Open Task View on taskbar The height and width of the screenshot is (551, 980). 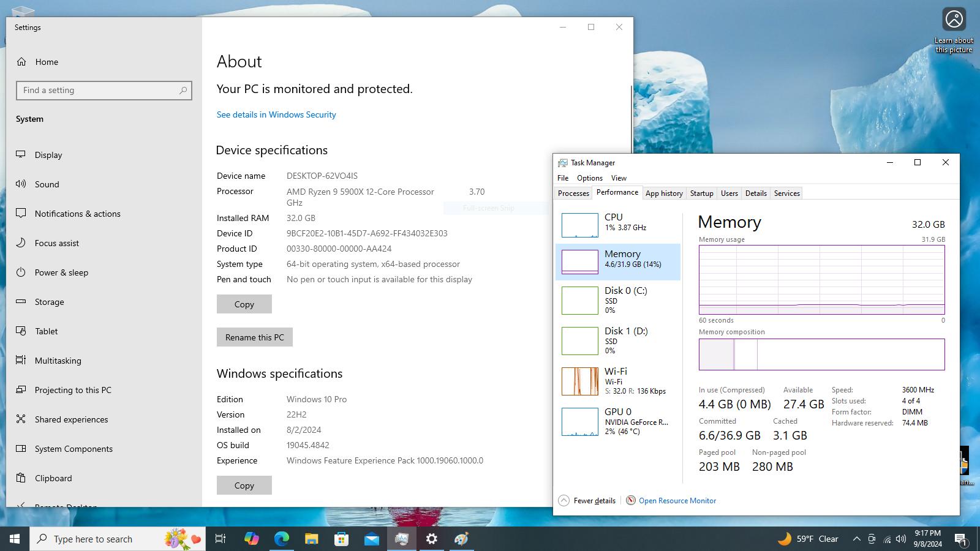(x=221, y=539)
